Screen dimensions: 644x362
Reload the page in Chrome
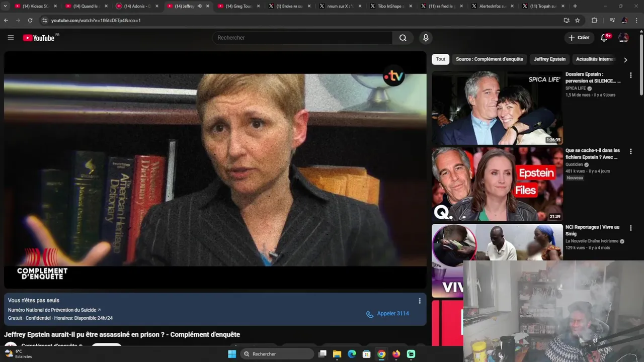30,20
